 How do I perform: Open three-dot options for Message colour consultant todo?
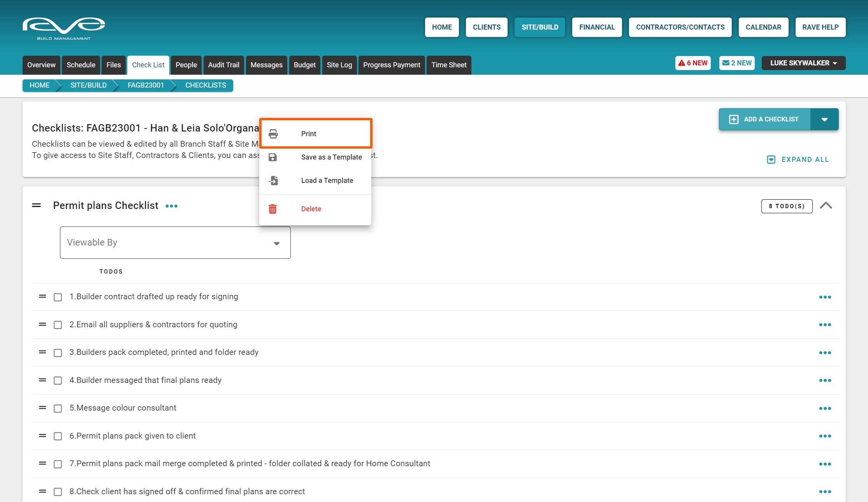pos(825,409)
